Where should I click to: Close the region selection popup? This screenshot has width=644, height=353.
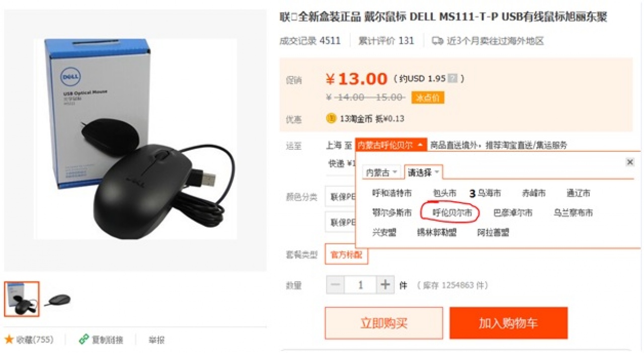[630, 162]
